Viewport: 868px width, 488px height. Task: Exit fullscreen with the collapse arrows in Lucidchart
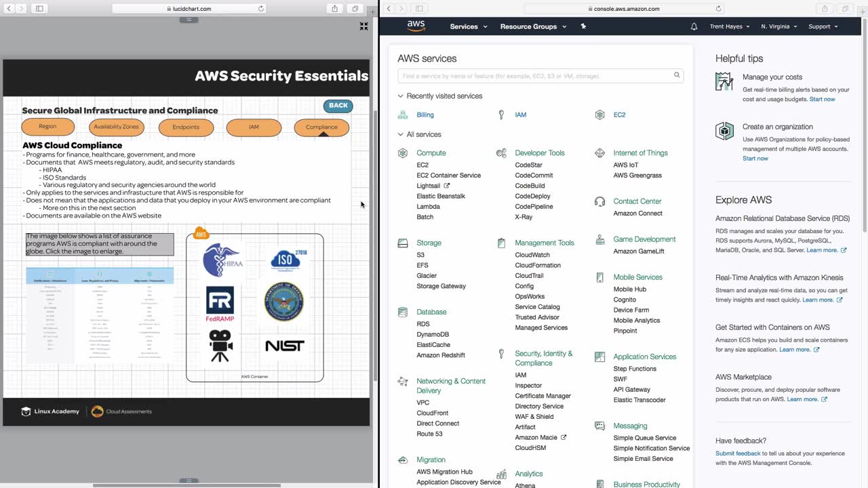coord(363,26)
